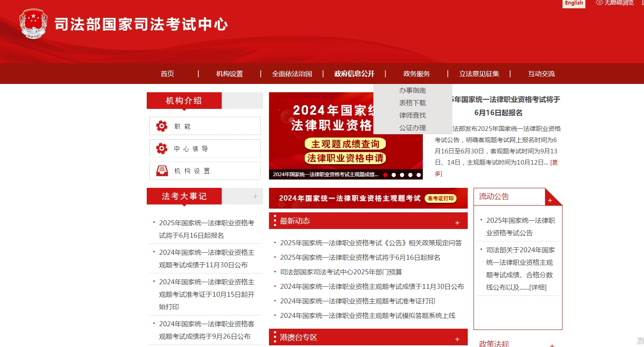644x347 pixels.
Task: Select the second carousel indicator dot
Action: click(x=394, y=175)
